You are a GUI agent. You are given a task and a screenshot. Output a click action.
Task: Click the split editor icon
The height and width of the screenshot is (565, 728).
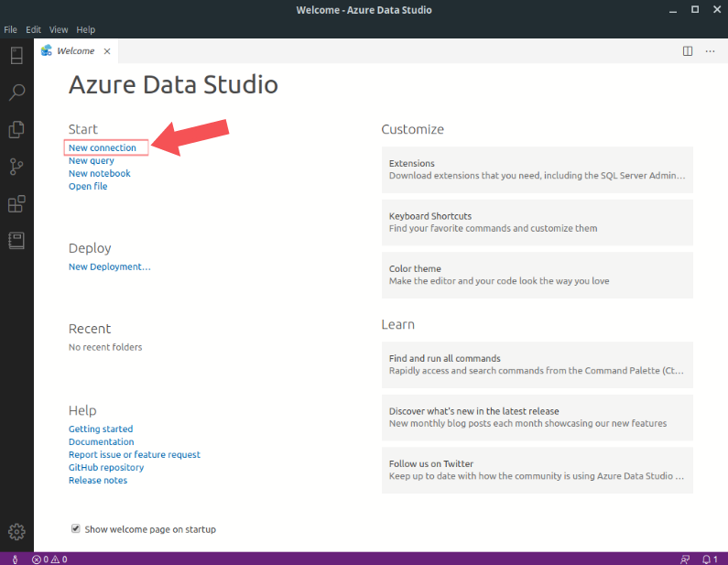click(x=688, y=51)
